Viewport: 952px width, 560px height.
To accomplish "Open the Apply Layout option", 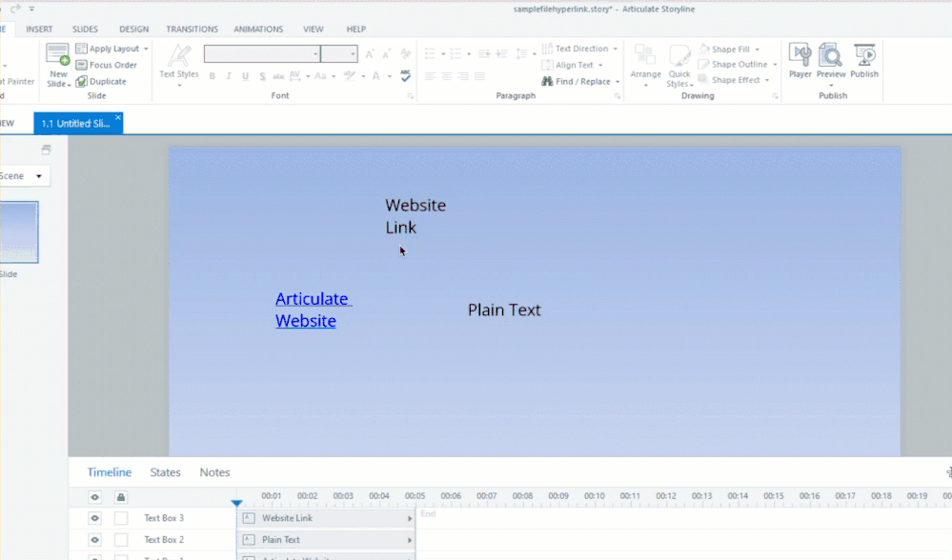I will [111, 49].
